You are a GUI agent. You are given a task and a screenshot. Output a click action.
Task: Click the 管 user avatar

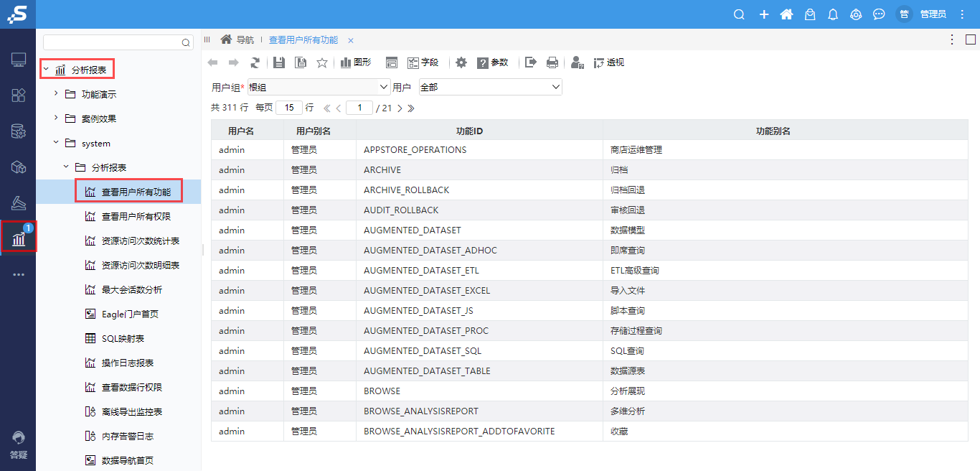coord(904,14)
